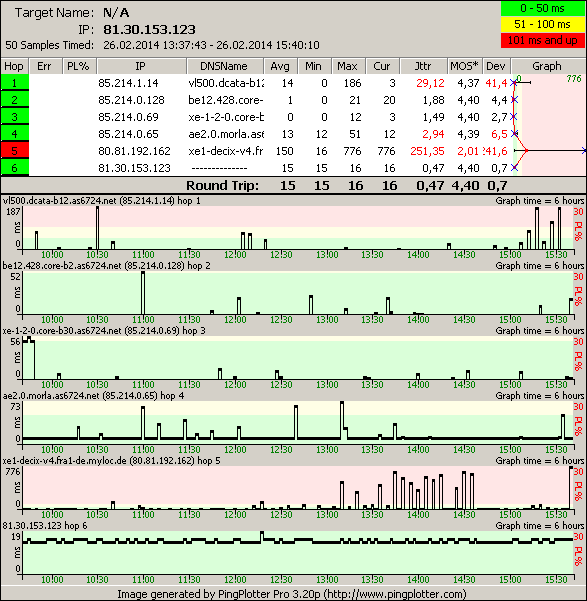Click the Avg column header

[x=280, y=66]
